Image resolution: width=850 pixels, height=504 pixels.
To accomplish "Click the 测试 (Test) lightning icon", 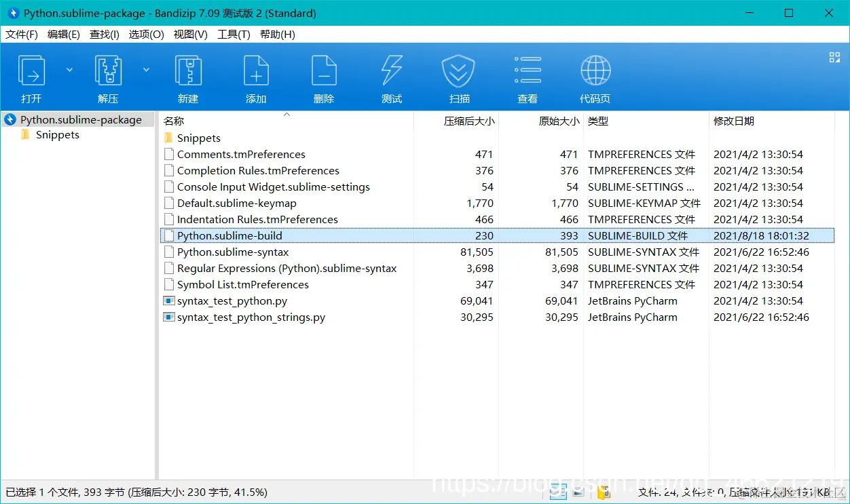I will 392,71.
